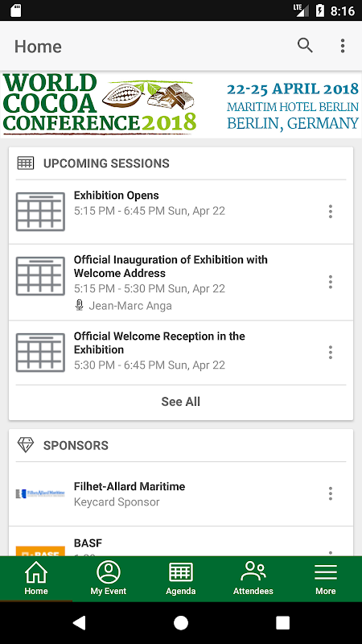Tap the Android recent apps square button
Screen dimensions: 362x644
[x=282, y=622]
